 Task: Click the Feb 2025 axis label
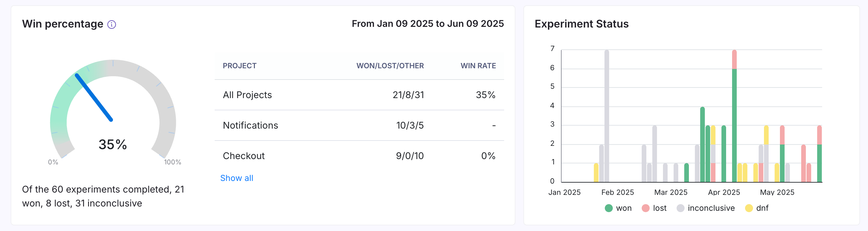tap(617, 192)
